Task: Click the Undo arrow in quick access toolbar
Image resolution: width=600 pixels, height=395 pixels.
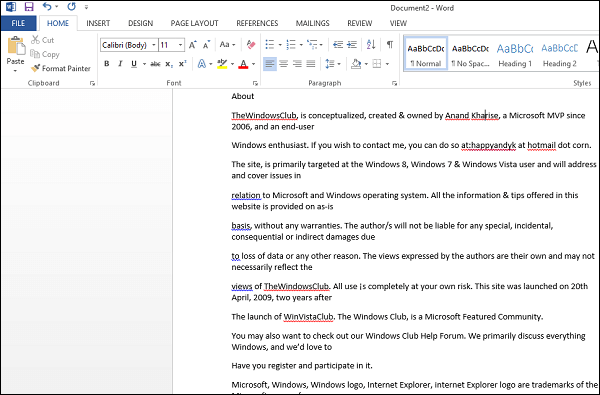Action: pyautogui.click(x=47, y=7)
